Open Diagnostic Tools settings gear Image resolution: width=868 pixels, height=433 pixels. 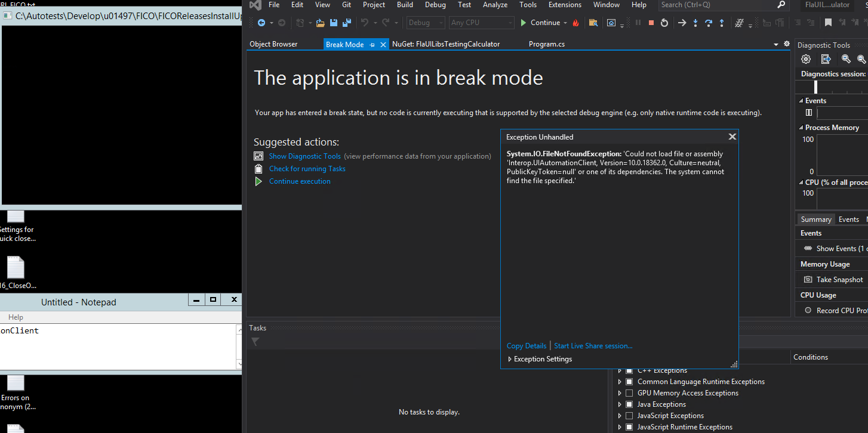click(x=806, y=58)
